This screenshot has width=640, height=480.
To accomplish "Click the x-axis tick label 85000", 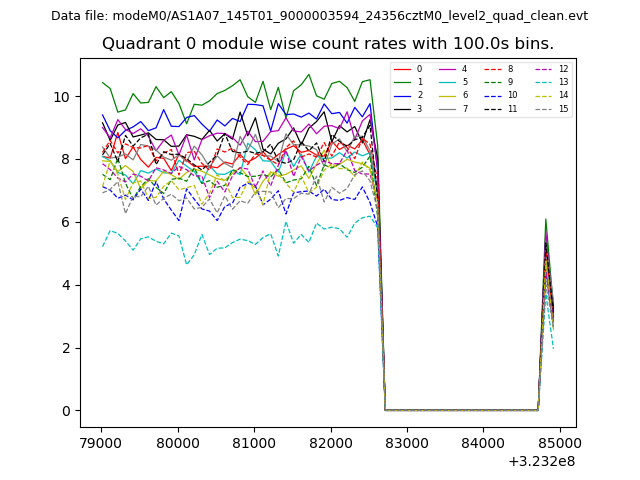I will [559, 443].
